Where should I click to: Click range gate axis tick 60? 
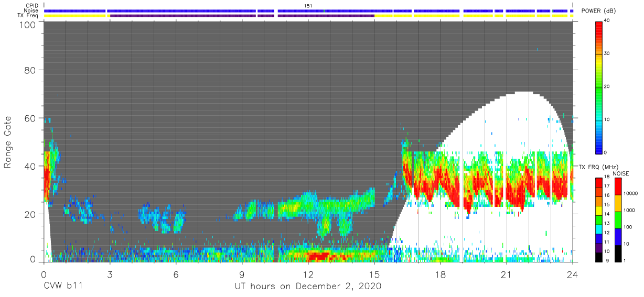(x=30, y=118)
